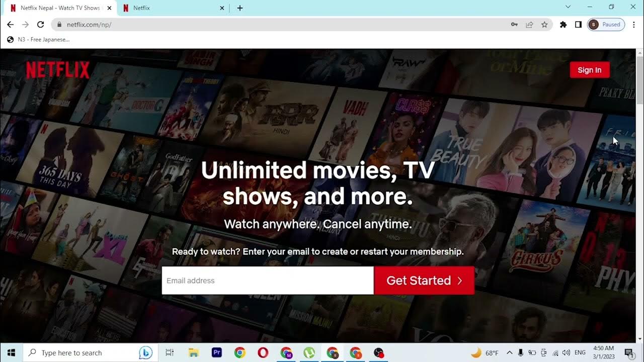Open the N3 - Free Japanese bookmark

38,40
